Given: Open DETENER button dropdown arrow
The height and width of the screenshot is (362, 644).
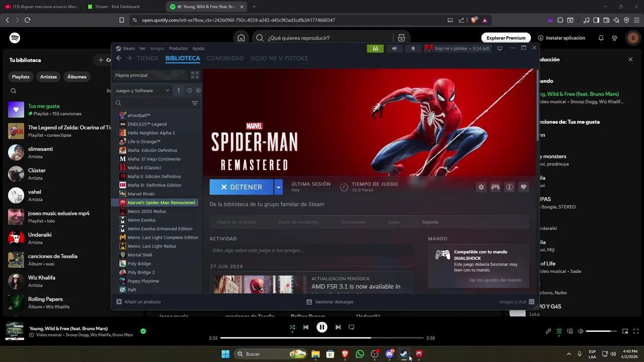Looking at the screenshot, I should point(278,187).
